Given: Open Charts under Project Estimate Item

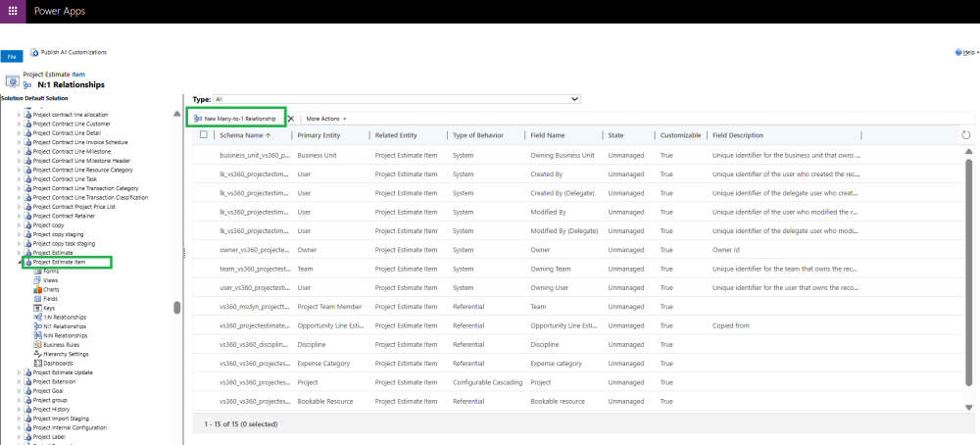Looking at the screenshot, I should 51,289.
